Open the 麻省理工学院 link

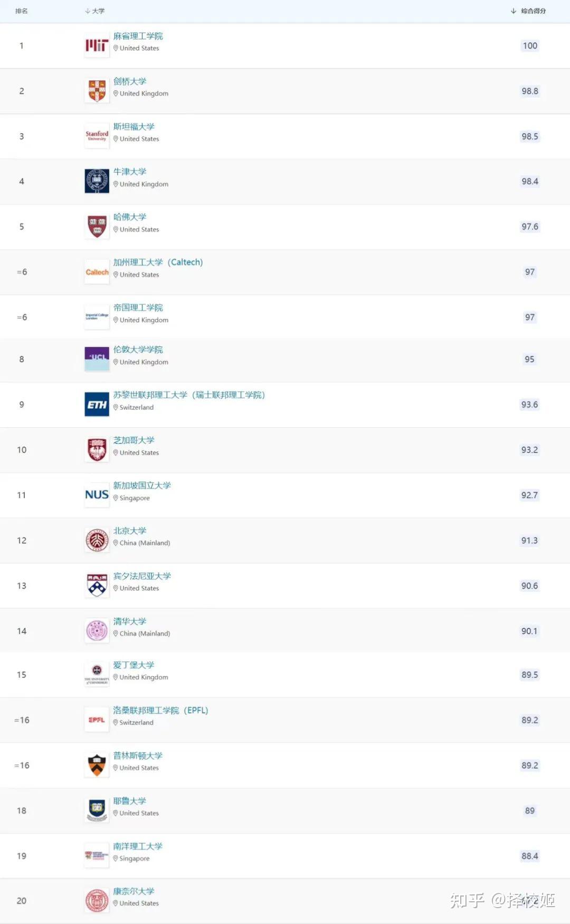coord(138,36)
